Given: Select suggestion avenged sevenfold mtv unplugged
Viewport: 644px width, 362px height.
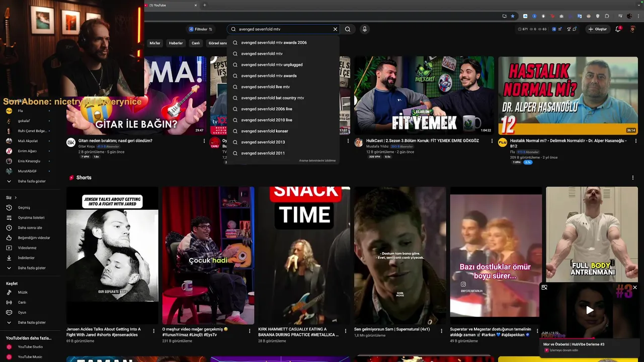Looking at the screenshot, I should [283, 65].
